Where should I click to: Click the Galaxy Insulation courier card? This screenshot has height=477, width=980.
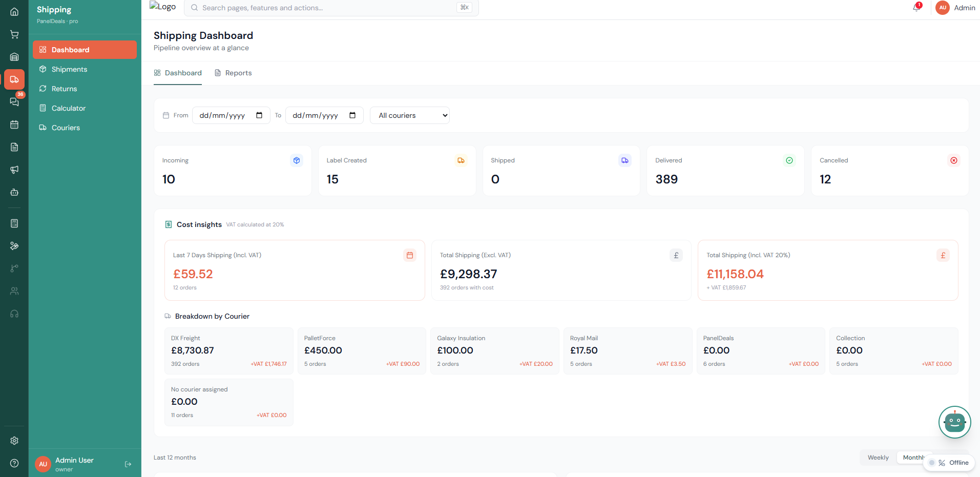(495, 351)
